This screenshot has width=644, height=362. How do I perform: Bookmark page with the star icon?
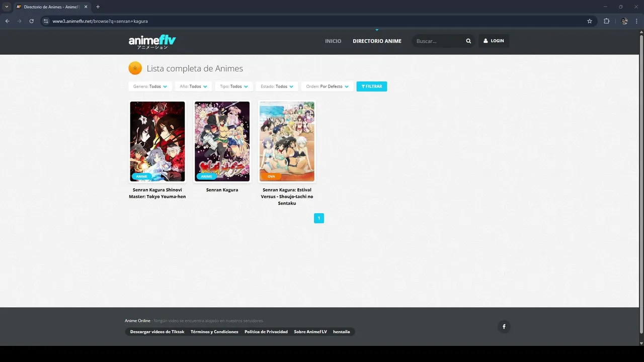(590, 21)
